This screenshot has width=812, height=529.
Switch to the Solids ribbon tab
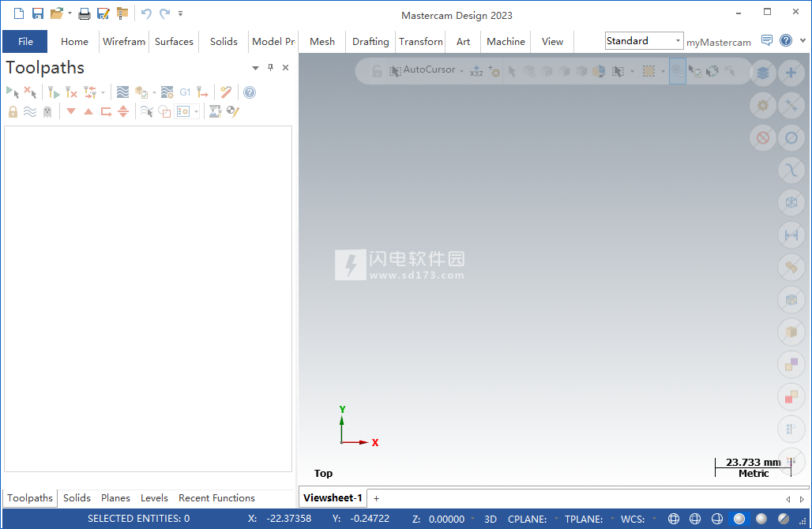pos(224,41)
